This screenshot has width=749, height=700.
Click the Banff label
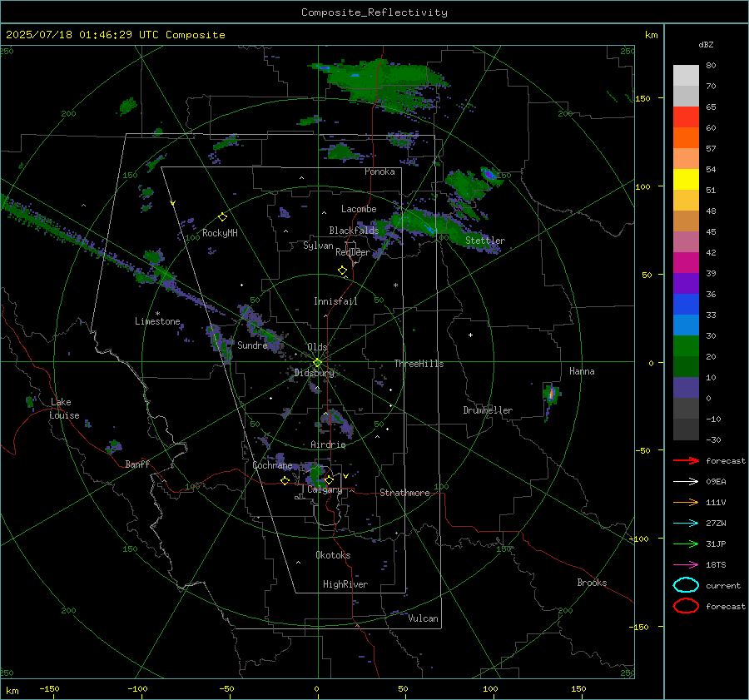[x=137, y=464]
